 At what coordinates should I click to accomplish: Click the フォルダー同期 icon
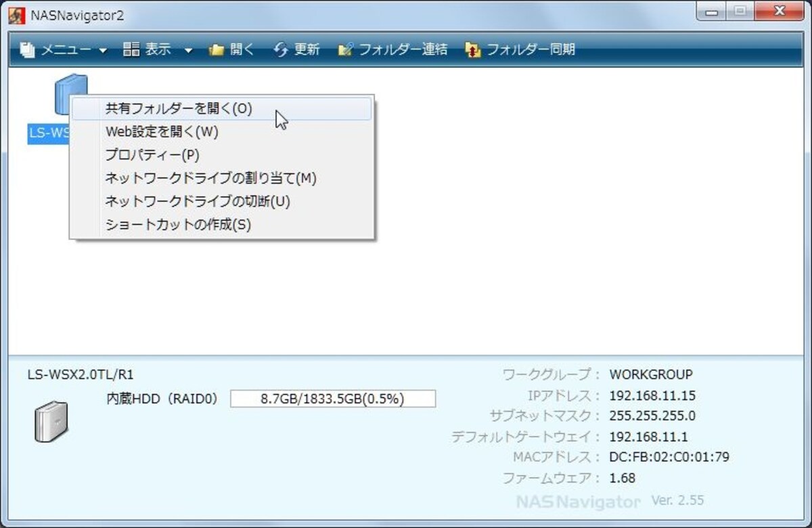click(473, 50)
